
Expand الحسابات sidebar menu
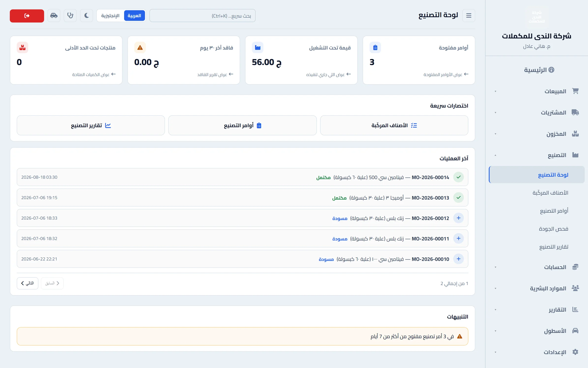[x=537, y=267]
